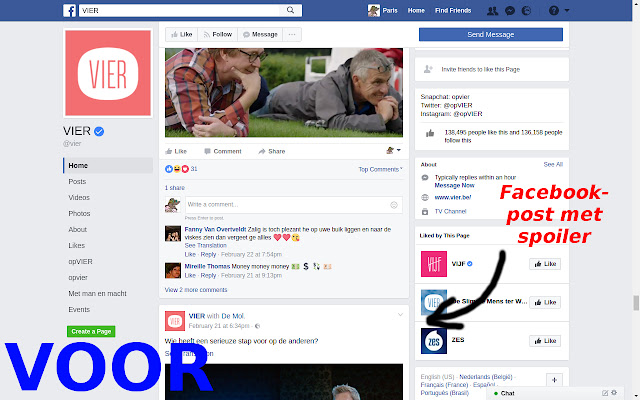Image resolution: width=640 pixels, height=400 pixels.
Task: Expand options chevron on the De Mol post
Action: pos(400,315)
